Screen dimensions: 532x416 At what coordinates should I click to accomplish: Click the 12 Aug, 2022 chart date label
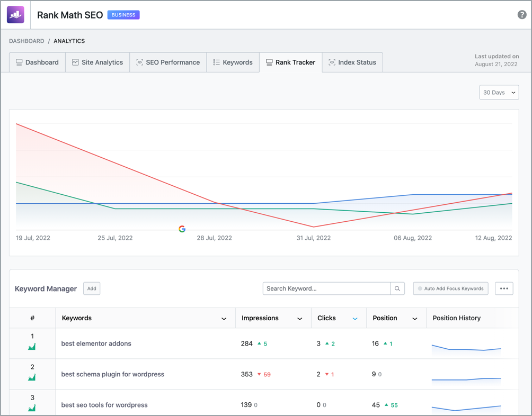click(x=493, y=238)
